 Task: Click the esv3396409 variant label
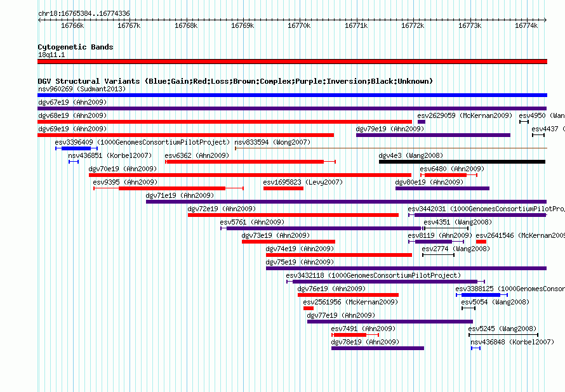pyautogui.click(x=142, y=142)
